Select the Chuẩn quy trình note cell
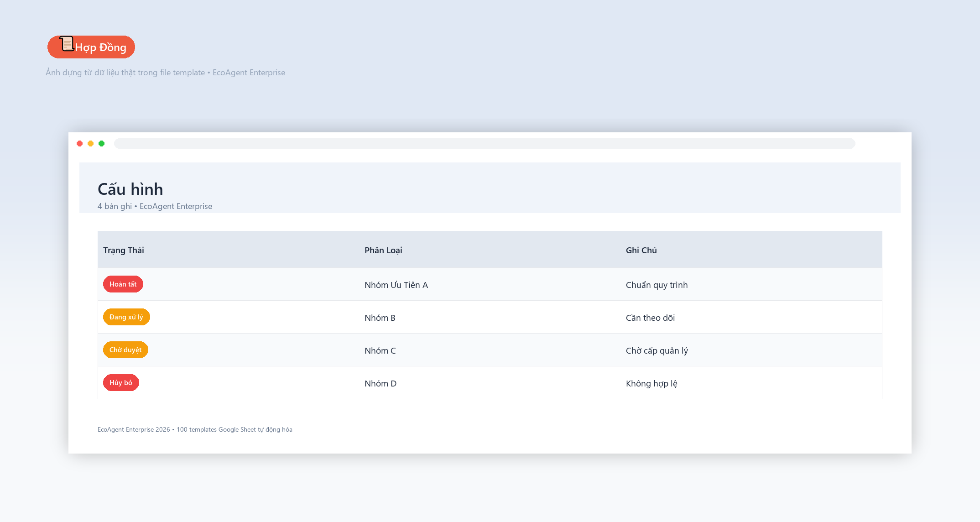980x522 pixels. click(x=657, y=285)
